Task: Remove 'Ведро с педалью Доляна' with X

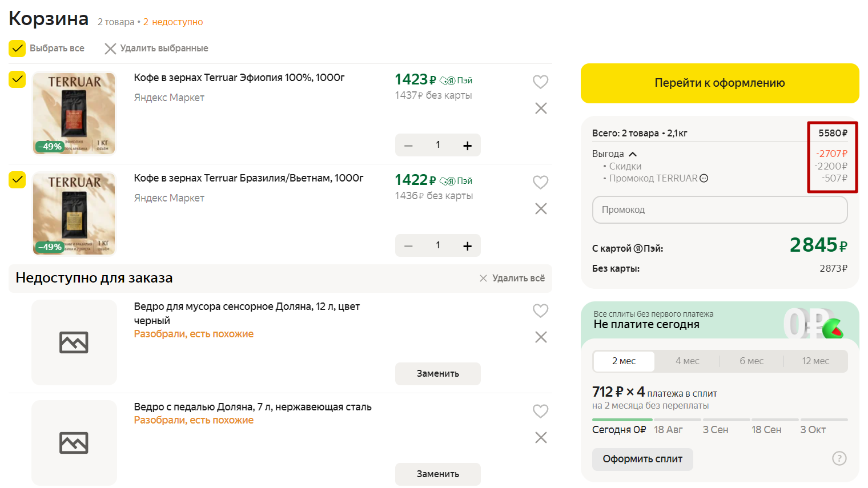Action: pos(541,437)
